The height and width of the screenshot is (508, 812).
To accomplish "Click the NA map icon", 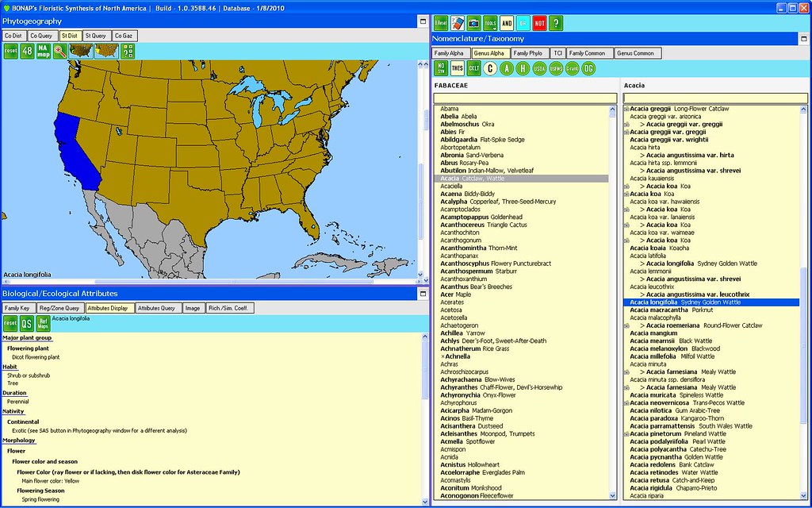I will tap(44, 51).
